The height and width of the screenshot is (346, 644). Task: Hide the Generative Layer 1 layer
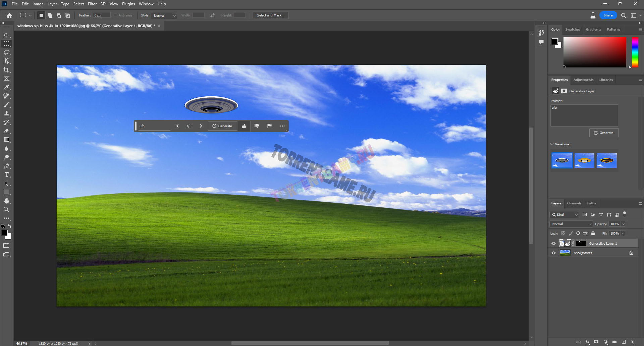pos(553,244)
